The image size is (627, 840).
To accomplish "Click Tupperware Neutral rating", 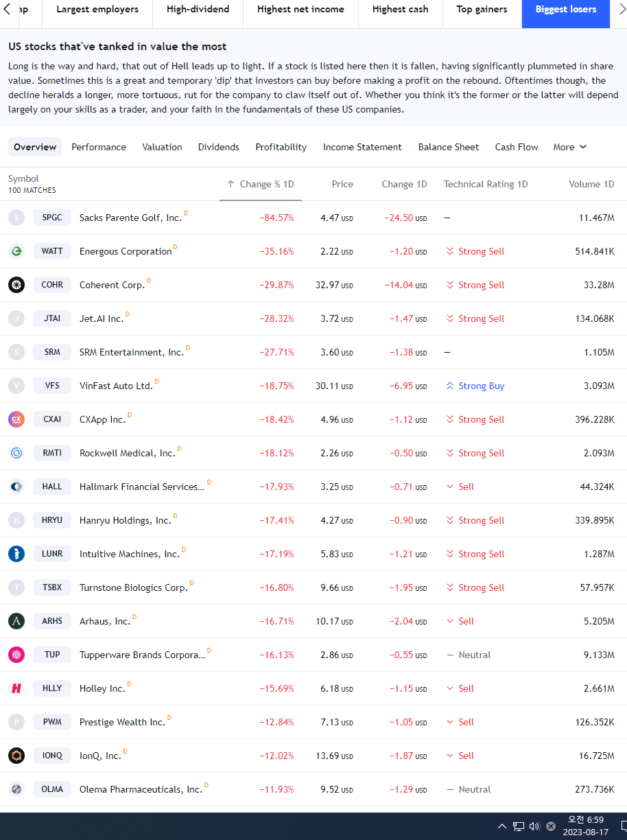I will coord(469,655).
